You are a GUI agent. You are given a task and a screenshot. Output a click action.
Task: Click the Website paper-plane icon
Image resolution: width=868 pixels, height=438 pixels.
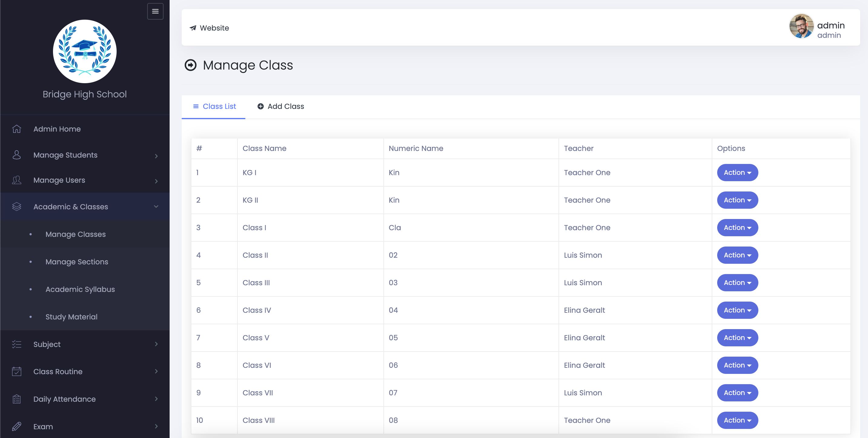click(x=193, y=28)
